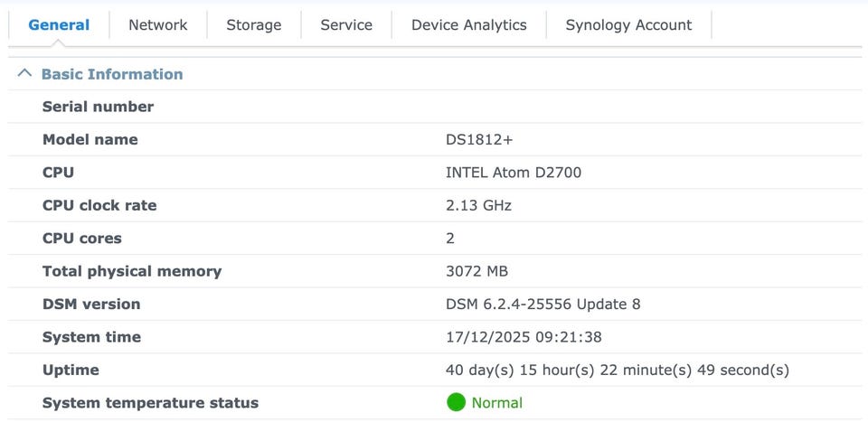Select the uptime value text
868x422 pixels.
pos(618,370)
